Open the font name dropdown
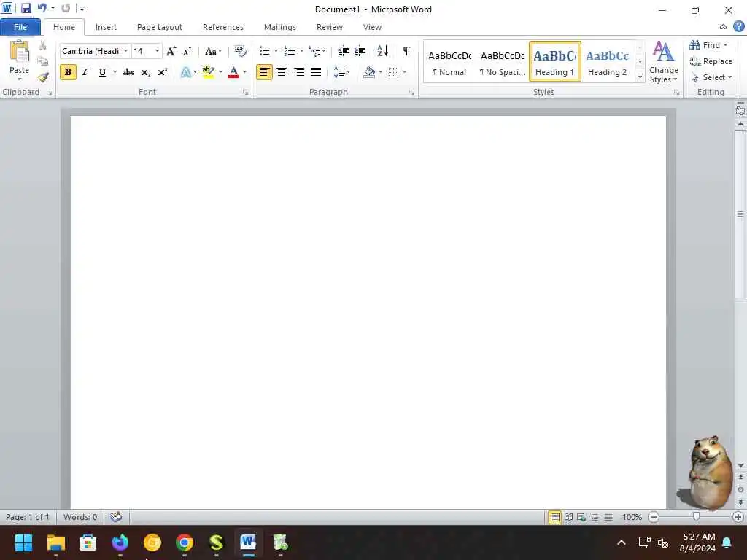Image resolution: width=747 pixels, height=560 pixels. click(125, 51)
